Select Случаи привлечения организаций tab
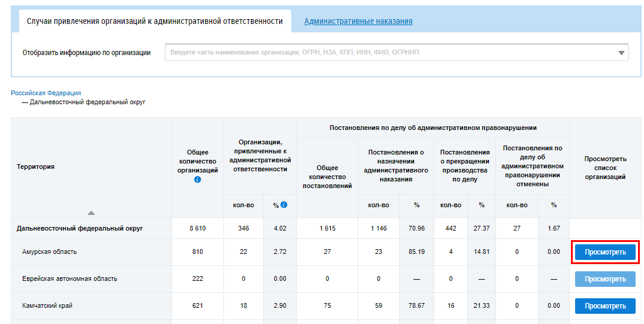Screen dimensions: 644x324 click(x=155, y=21)
